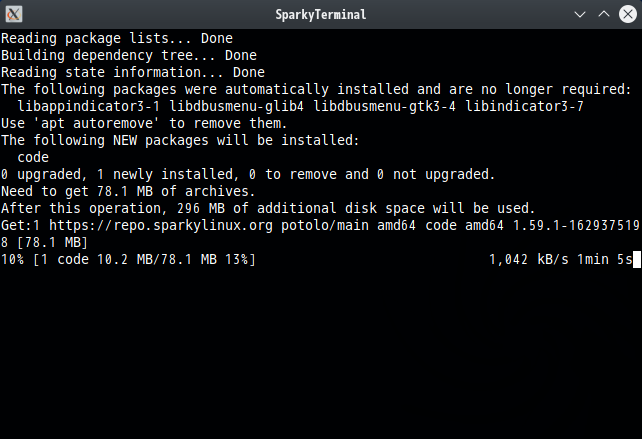Screen dimensions: 642x439
Task: Close the SparkyTerminal window
Action: click(628, 14)
